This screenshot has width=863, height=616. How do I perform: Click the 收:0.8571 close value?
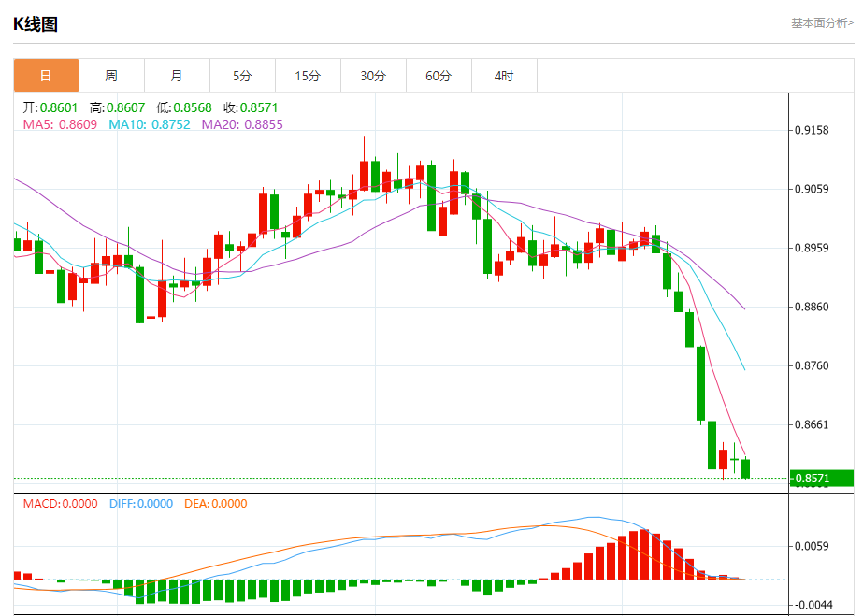pos(251,107)
